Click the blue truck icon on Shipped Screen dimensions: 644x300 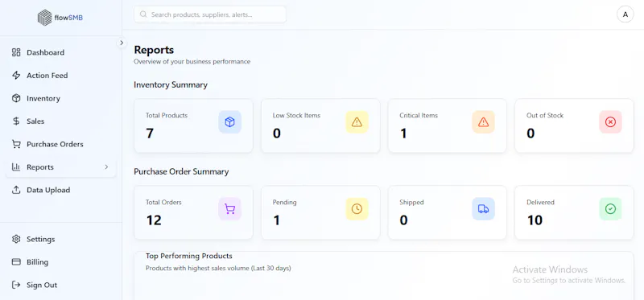click(484, 209)
